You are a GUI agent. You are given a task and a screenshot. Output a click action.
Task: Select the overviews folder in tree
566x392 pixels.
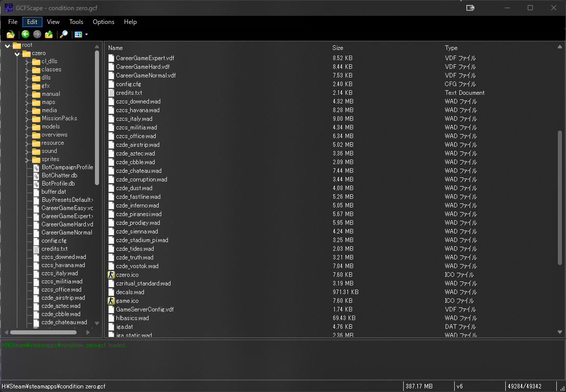[x=54, y=135]
